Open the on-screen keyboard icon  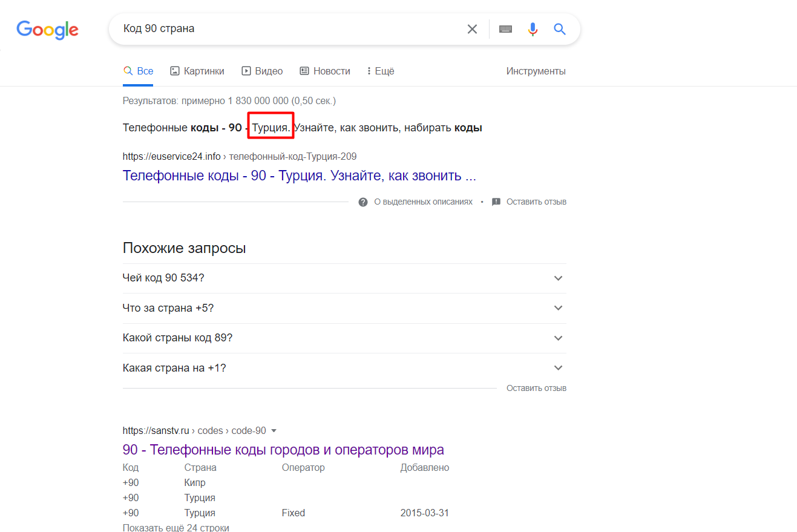click(x=505, y=29)
